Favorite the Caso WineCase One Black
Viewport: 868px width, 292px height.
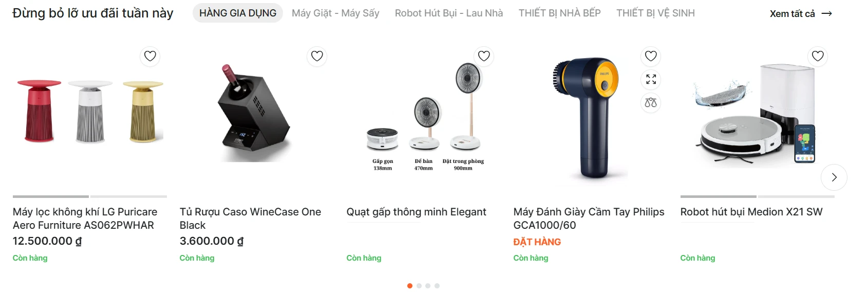click(317, 56)
